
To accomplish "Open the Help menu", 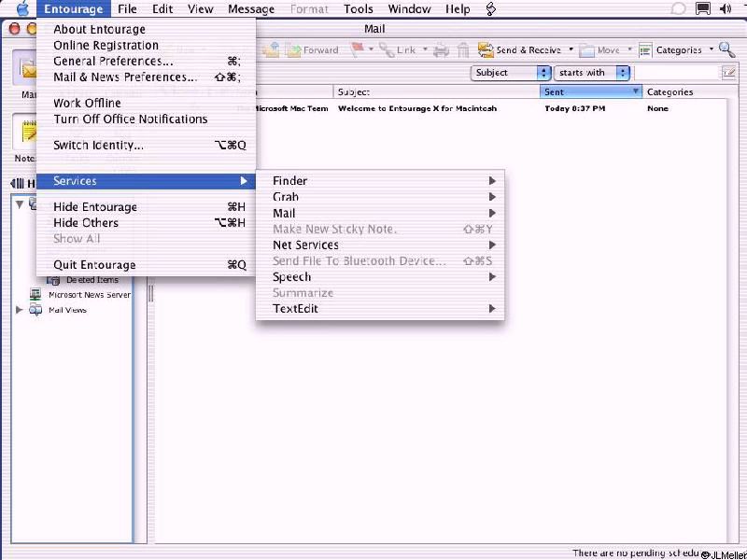I will click(458, 8).
